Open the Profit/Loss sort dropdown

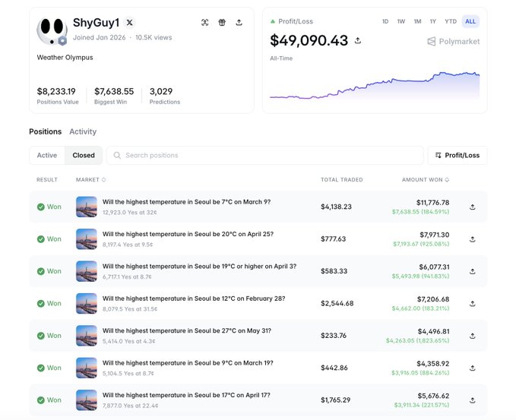click(457, 155)
